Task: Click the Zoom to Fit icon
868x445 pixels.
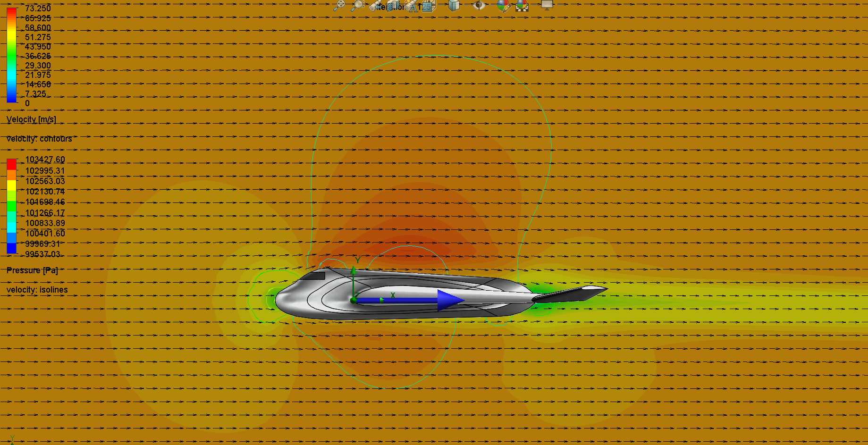Action: tap(339, 5)
